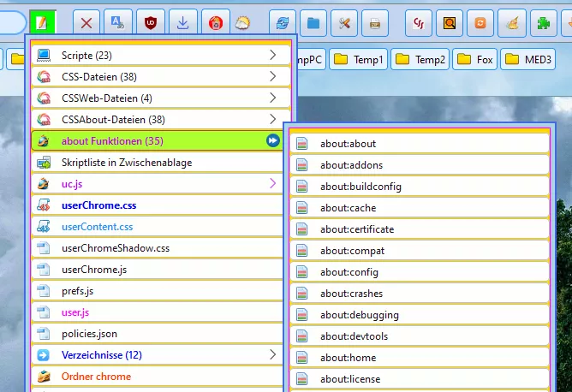Image resolution: width=572 pixels, height=392 pixels.
Task: Open about:about from the submenu
Action: pyautogui.click(x=420, y=144)
